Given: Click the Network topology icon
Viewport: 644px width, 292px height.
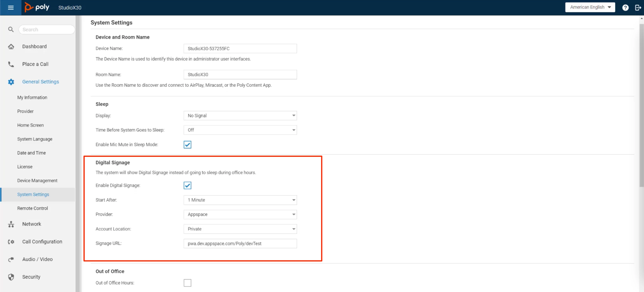Looking at the screenshot, I should [x=11, y=224].
